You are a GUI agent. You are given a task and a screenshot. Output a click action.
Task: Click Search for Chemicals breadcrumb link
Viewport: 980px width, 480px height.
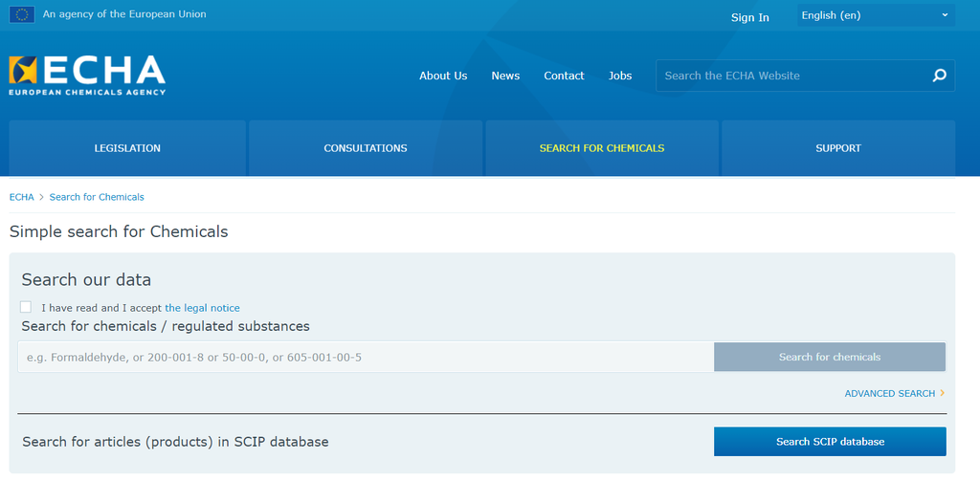tap(97, 197)
